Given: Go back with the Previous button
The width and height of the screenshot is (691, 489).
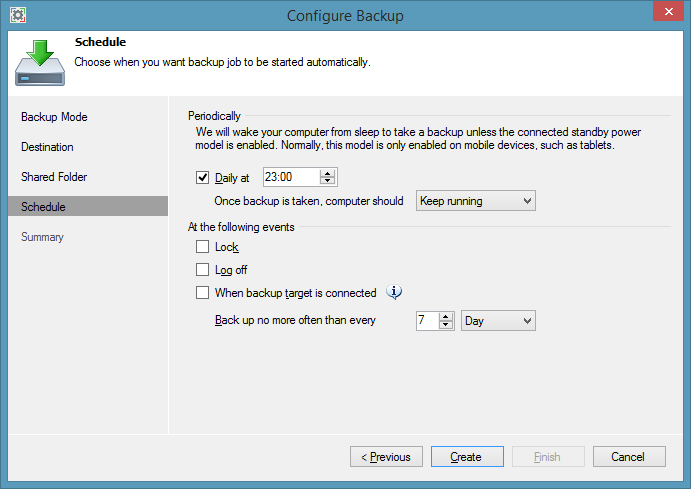Looking at the screenshot, I should click(x=386, y=457).
